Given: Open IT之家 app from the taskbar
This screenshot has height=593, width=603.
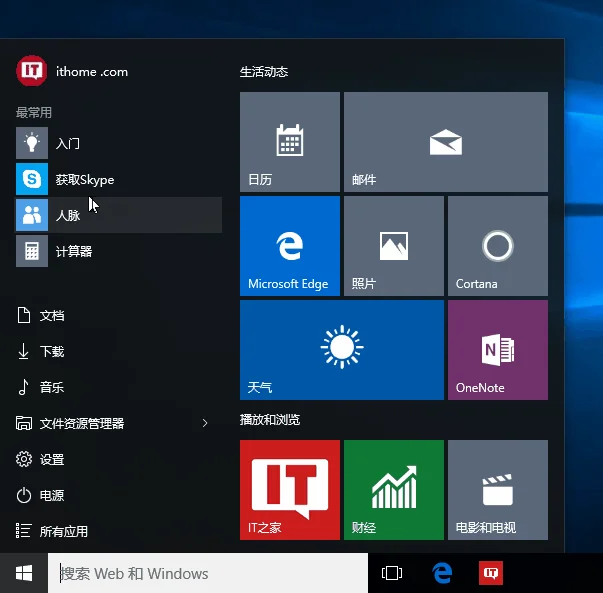Looking at the screenshot, I should pos(491,573).
